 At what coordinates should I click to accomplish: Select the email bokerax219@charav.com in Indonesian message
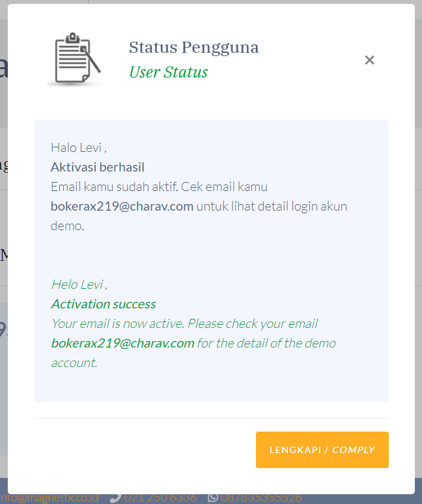[122, 206]
